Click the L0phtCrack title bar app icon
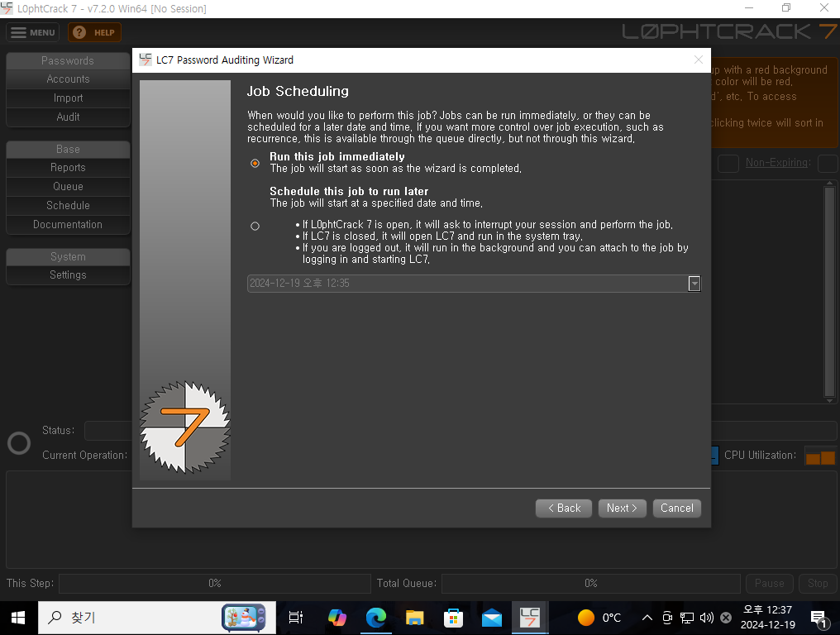Screen dimensions: 840x635 tap(7, 8)
